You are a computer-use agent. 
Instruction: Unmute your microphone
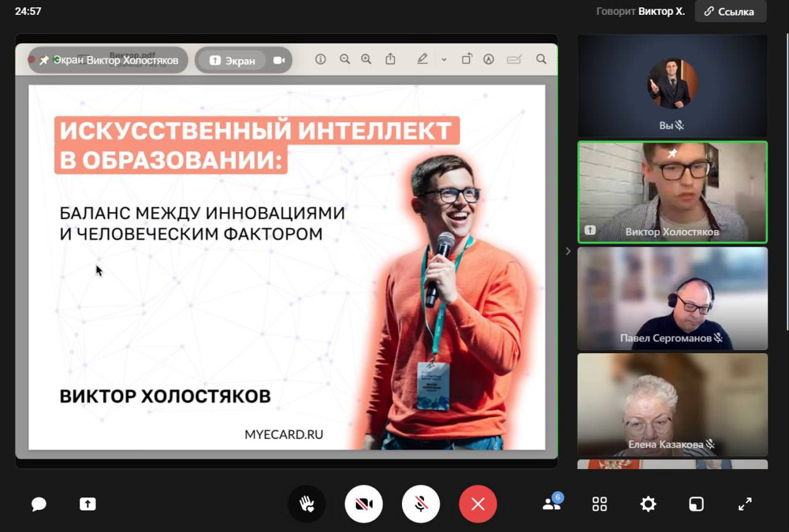point(421,504)
